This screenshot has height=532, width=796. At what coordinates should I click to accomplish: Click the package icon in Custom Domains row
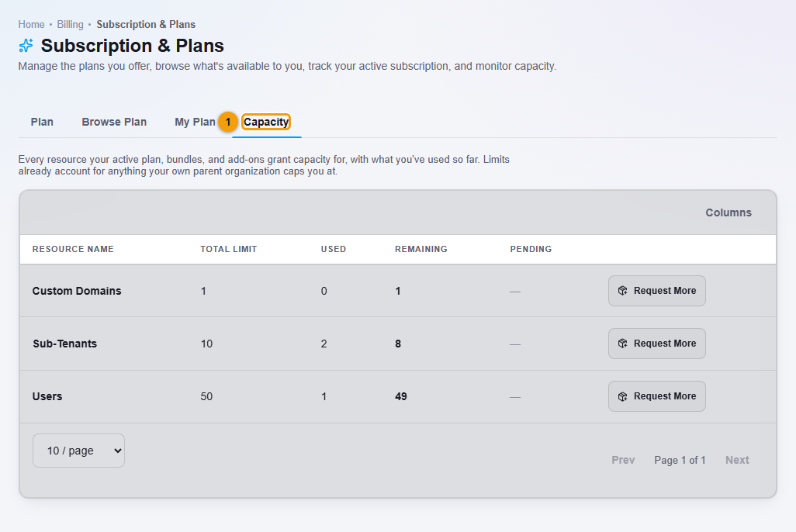point(622,291)
